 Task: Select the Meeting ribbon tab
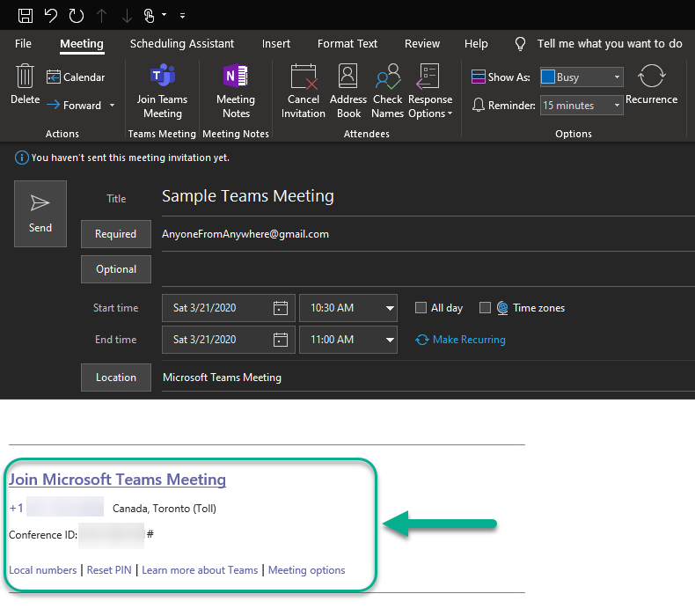[x=82, y=43]
